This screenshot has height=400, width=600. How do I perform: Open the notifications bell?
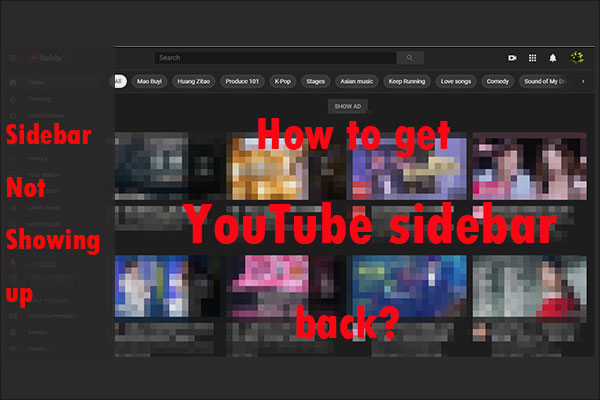553,58
